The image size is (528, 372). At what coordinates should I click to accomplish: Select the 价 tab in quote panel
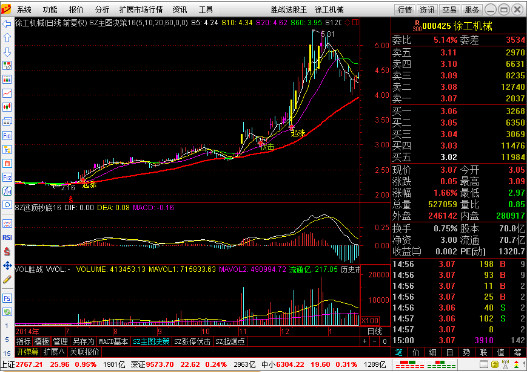pyautogui.click(x=416, y=352)
